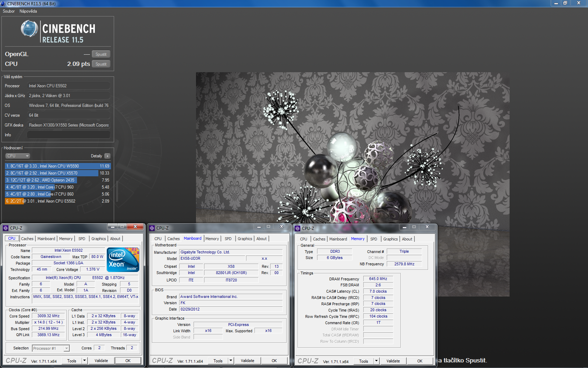Click the Cinebench globe logo icon
Viewport: 588px width, 368px height.
[29, 29]
